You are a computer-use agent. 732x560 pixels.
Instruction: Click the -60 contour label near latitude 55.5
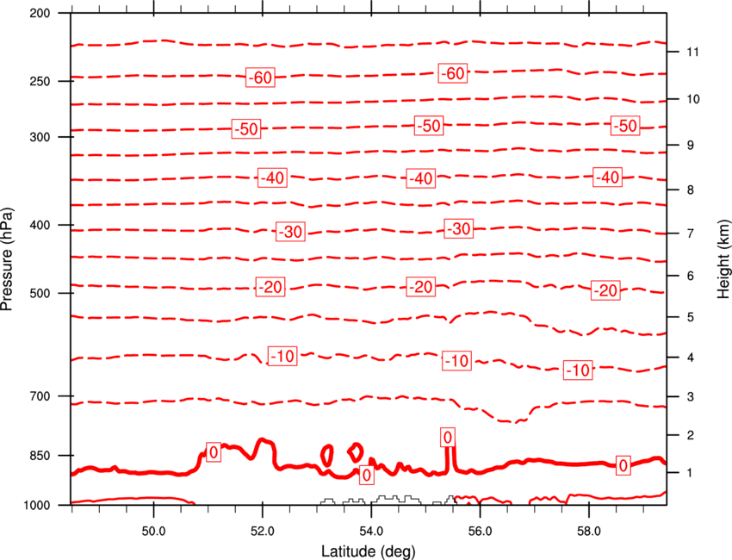453,73
